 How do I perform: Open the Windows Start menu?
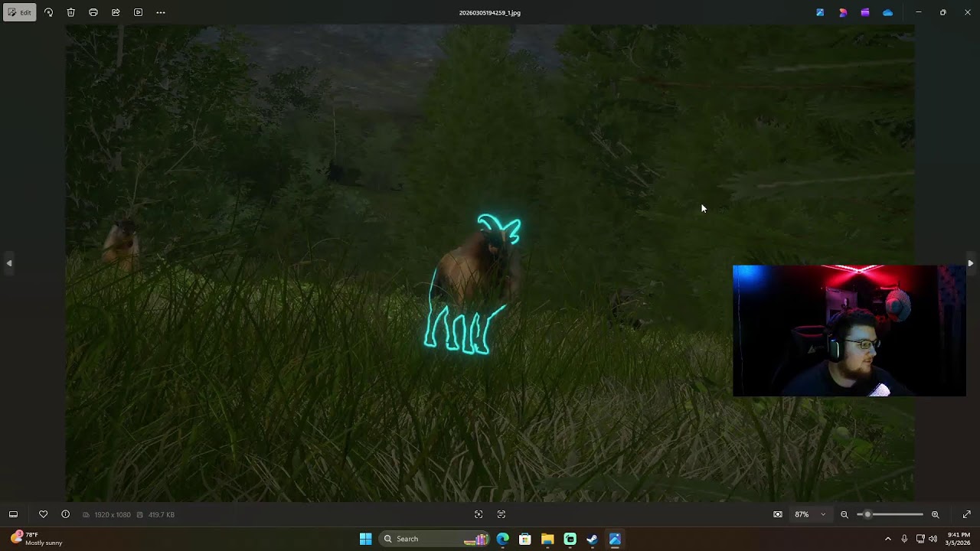(x=365, y=539)
